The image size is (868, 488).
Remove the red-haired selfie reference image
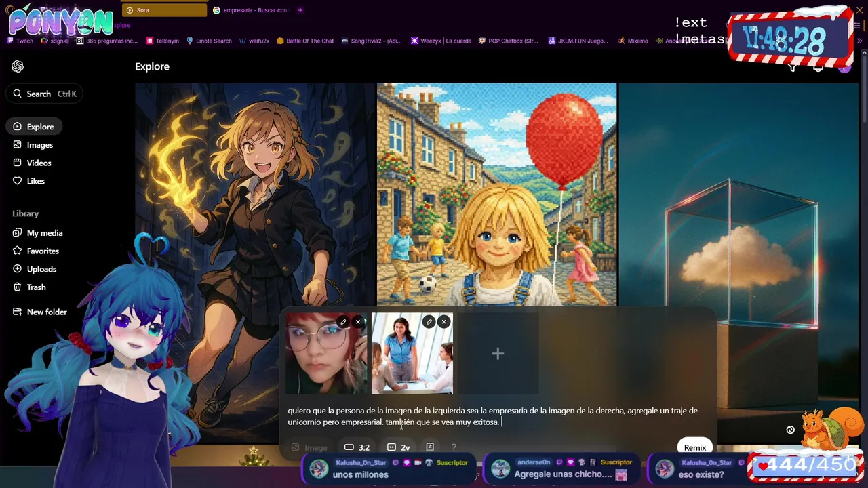point(358,322)
